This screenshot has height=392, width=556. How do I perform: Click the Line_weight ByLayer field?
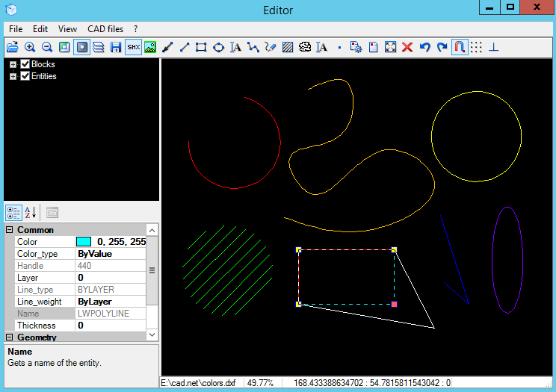[111, 302]
